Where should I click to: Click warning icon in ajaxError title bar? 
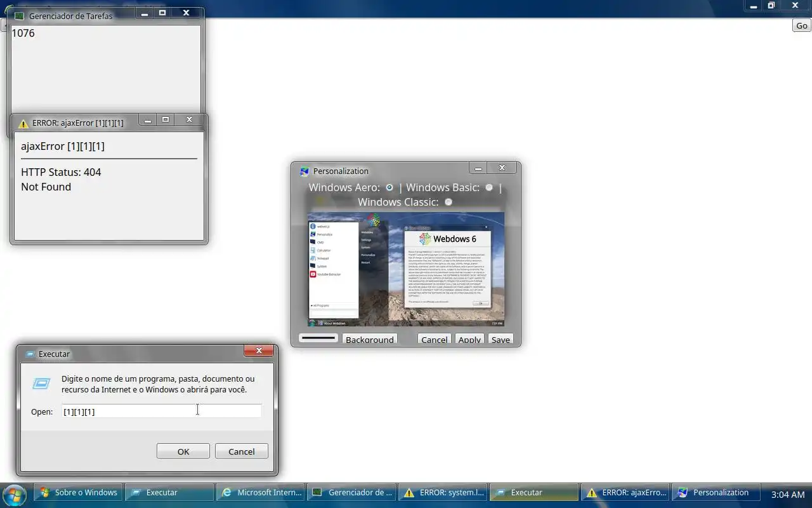pos(23,123)
